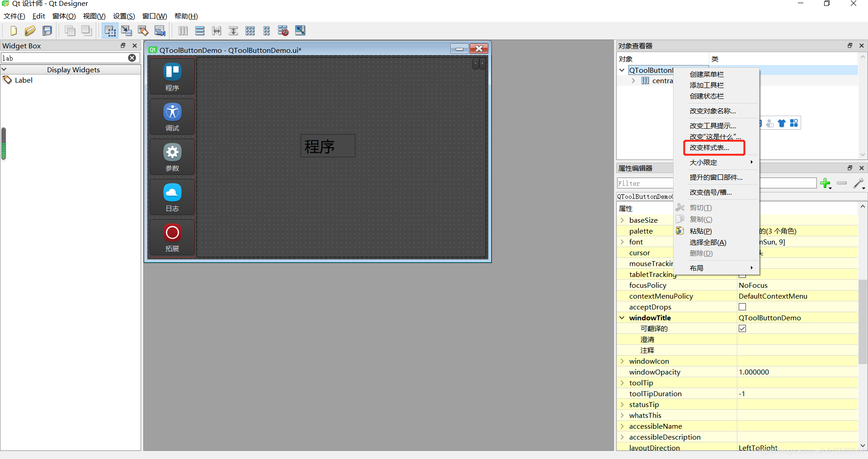Viewport: 868px width, 459px height.
Task: Clear the Widget Box search text
Action: 132,58
